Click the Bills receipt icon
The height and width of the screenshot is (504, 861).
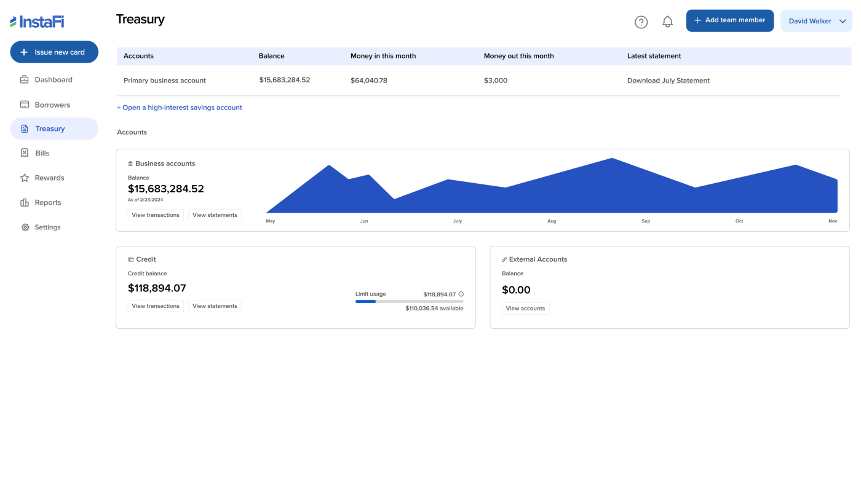point(25,153)
